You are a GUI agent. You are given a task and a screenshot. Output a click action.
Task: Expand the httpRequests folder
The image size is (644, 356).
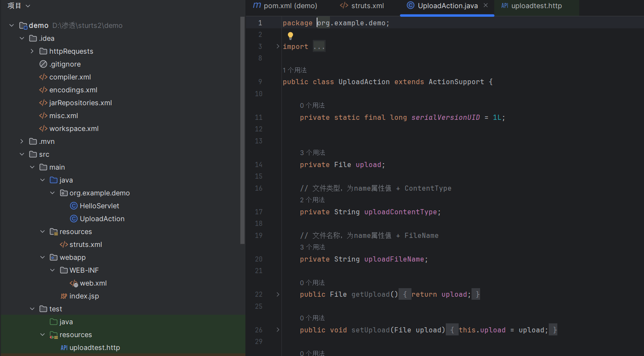point(32,51)
